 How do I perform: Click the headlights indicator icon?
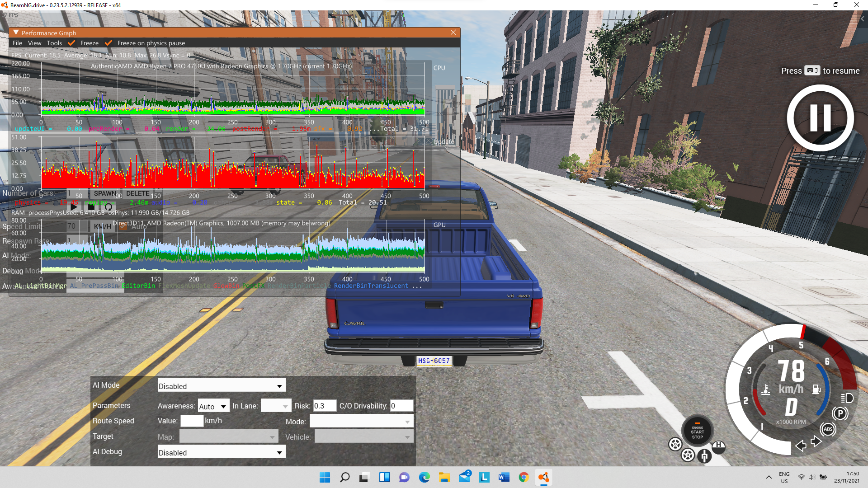click(847, 398)
